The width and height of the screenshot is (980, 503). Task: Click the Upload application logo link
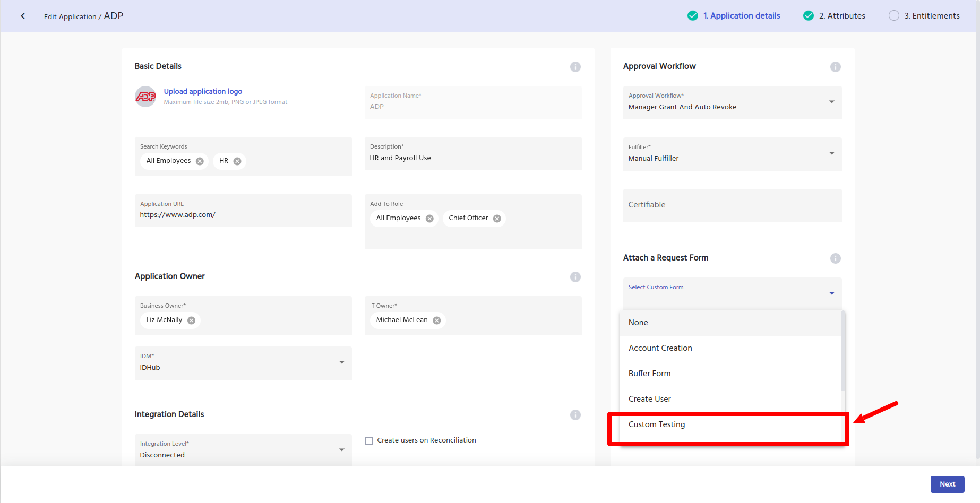pyautogui.click(x=203, y=91)
